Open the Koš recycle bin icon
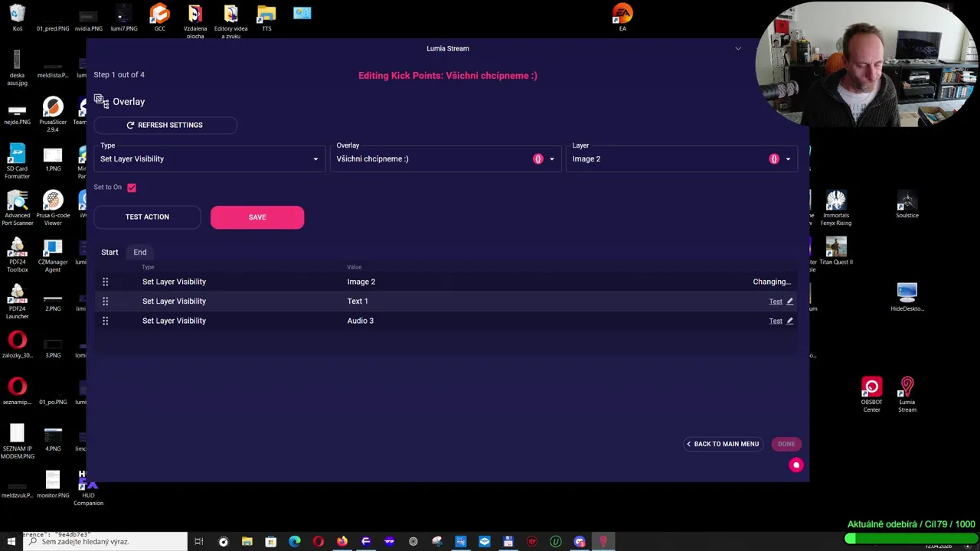This screenshot has width=980, height=551. tap(17, 18)
